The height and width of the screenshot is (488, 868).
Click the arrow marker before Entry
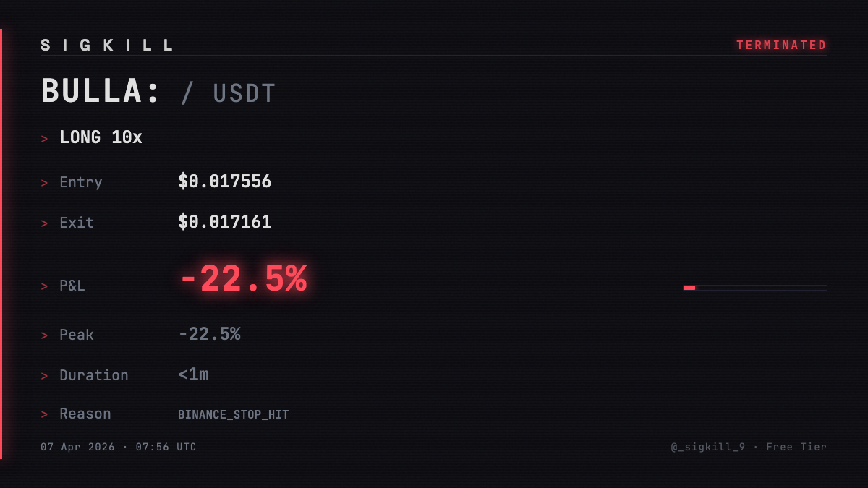(45, 183)
